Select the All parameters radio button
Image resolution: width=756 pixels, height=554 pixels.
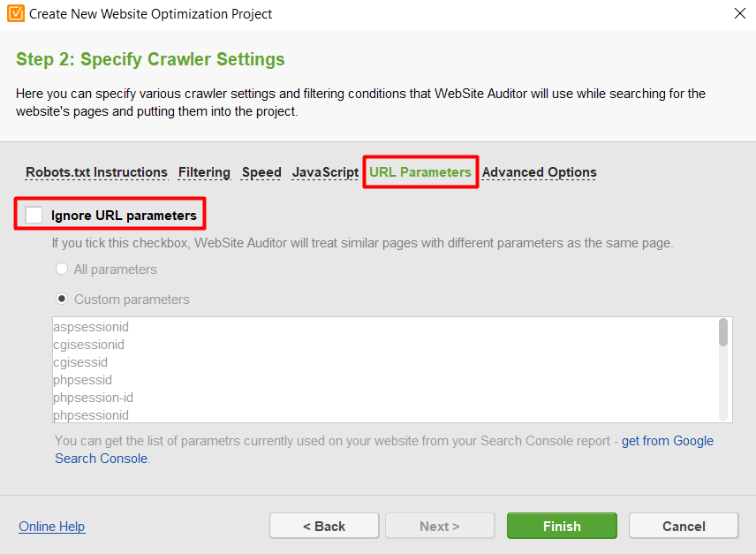pos(62,269)
